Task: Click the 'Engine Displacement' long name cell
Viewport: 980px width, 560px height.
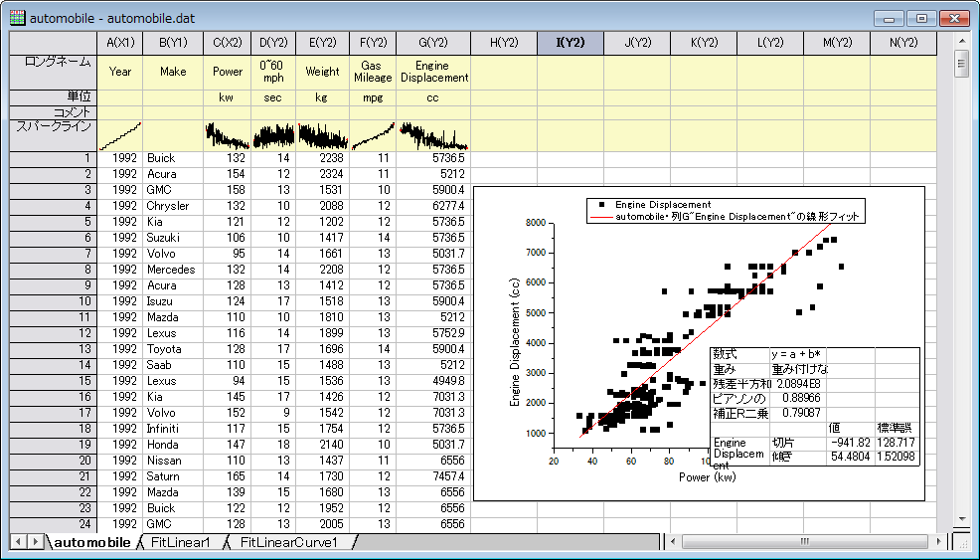Action: point(433,72)
